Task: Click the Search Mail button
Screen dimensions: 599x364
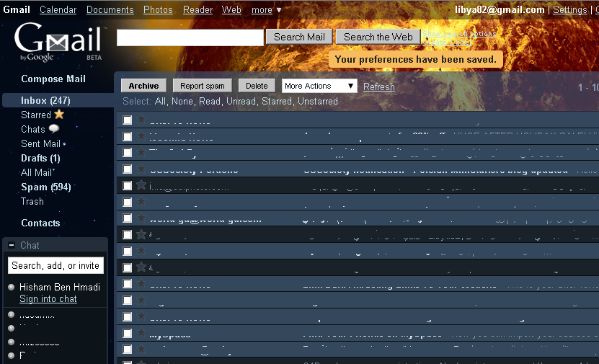Action: tap(299, 37)
